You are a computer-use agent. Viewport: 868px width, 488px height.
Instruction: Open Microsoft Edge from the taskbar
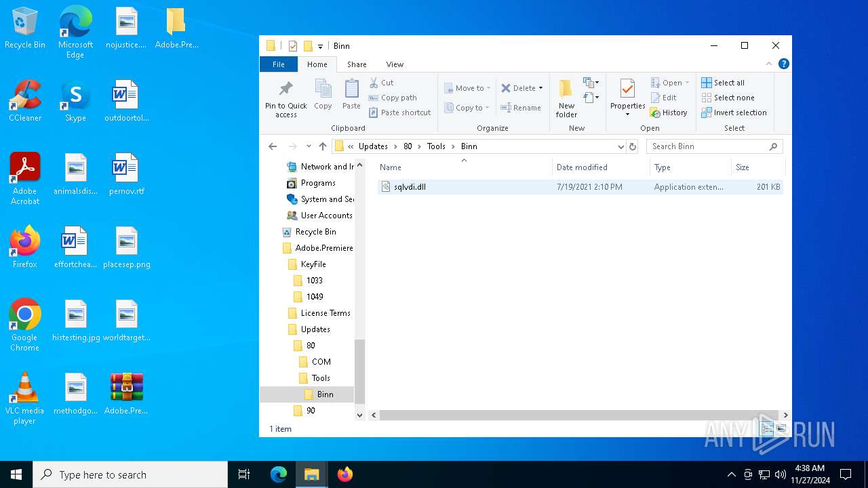tap(279, 474)
